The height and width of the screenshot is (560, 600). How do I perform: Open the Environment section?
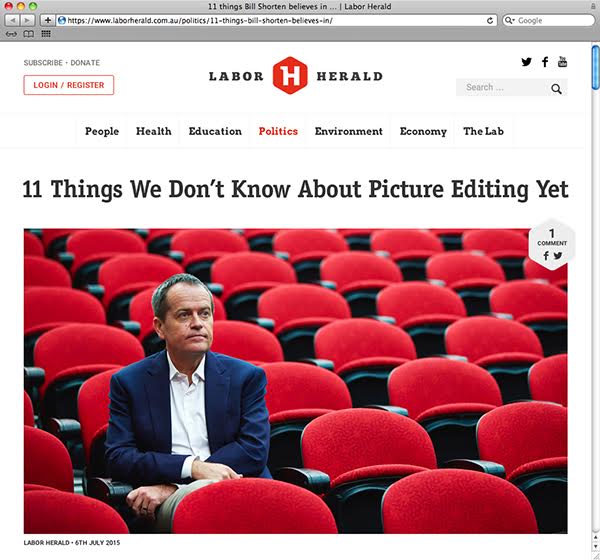(349, 131)
